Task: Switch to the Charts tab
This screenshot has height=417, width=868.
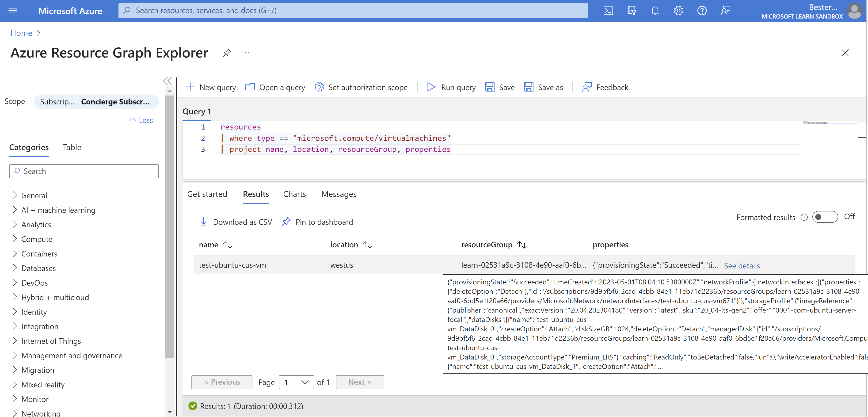Action: (294, 194)
